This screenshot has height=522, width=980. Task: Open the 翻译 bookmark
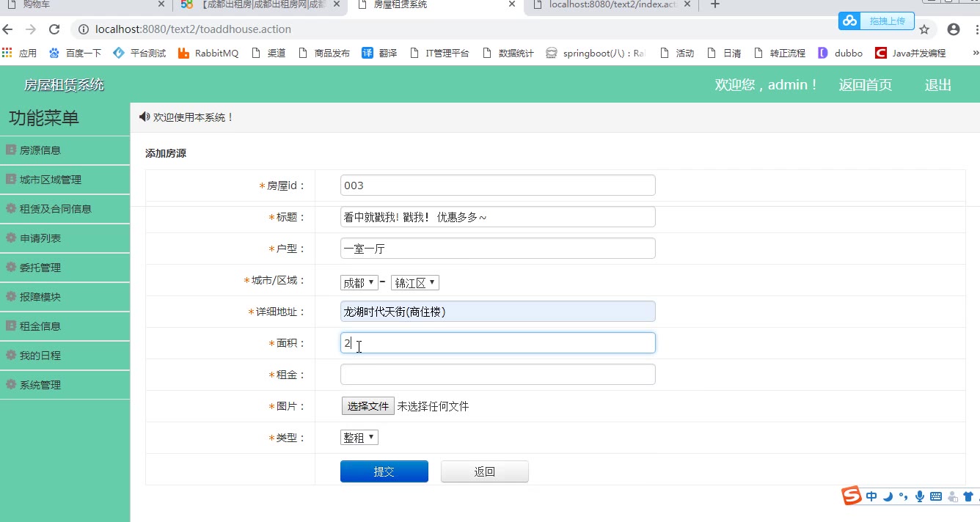pos(379,53)
